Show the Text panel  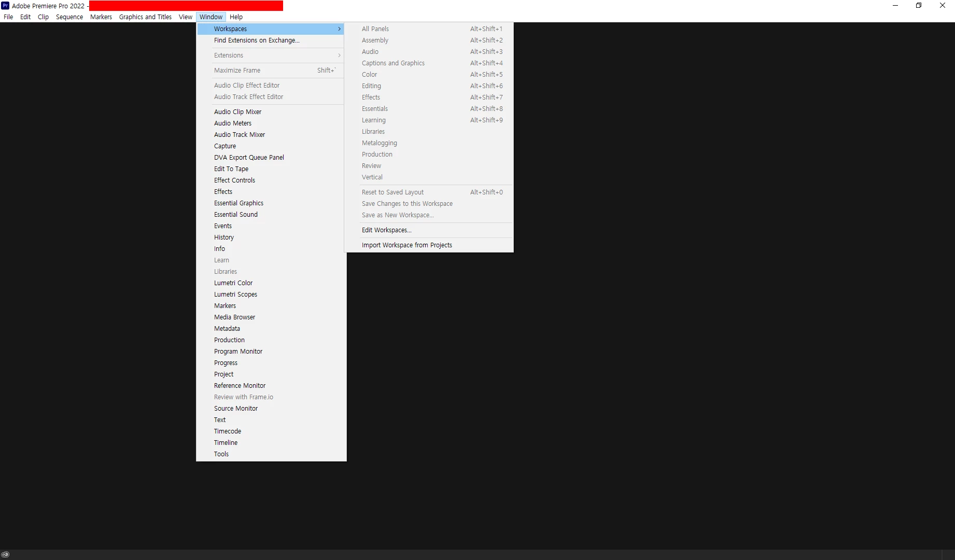(271, 420)
